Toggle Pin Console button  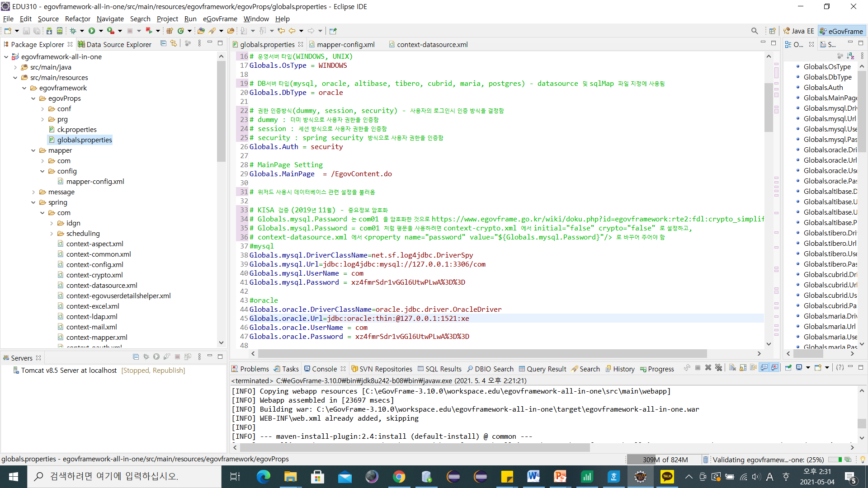pyautogui.click(x=788, y=368)
